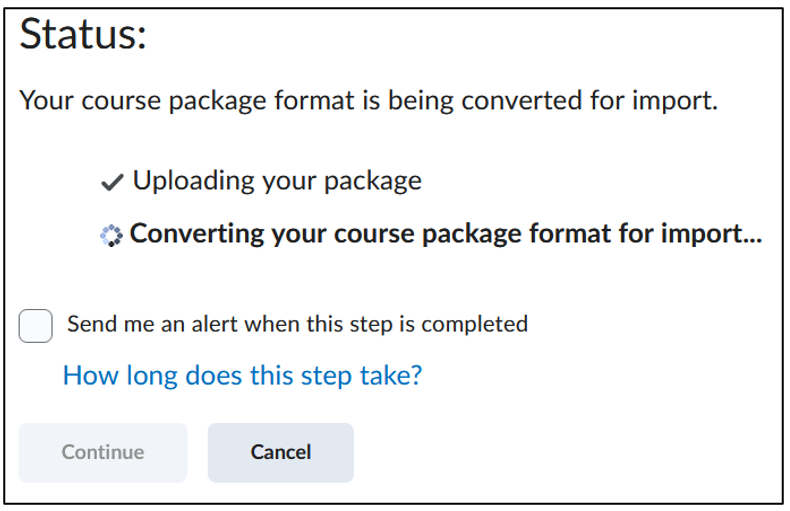Image resolution: width=790 pixels, height=511 pixels.
Task: Select the loading spinner for the conversion step
Action: point(111,235)
